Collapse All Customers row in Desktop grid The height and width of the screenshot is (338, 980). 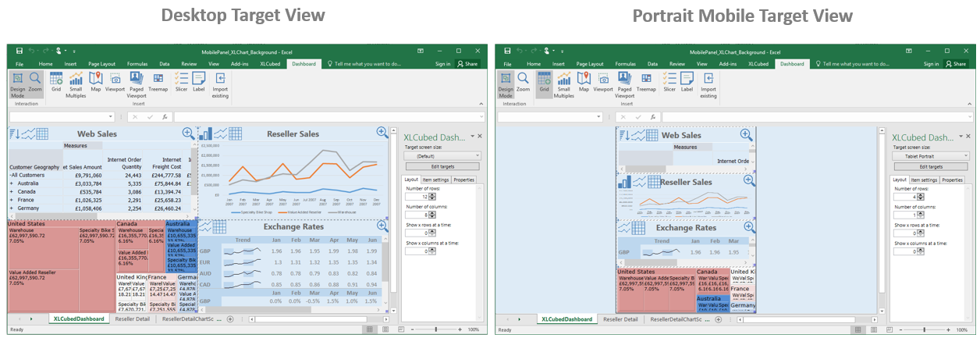click(11, 175)
